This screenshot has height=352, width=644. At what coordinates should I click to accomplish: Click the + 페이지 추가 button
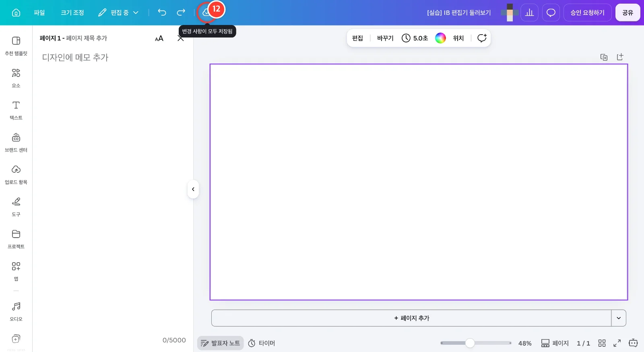pos(411,318)
